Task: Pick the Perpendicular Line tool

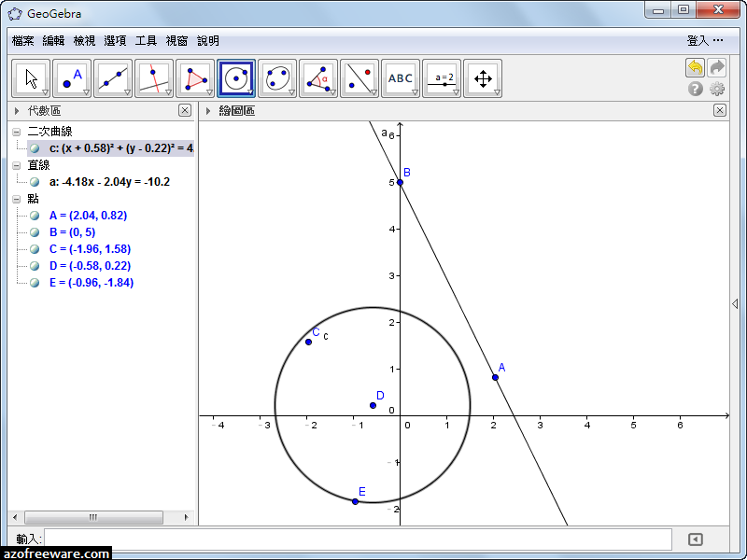Action: coord(154,78)
